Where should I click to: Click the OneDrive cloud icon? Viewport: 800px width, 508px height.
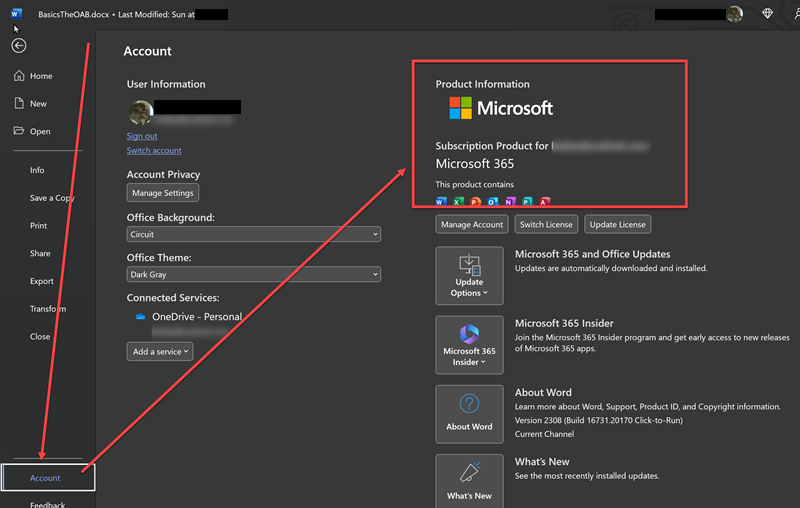click(x=140, y=317)
